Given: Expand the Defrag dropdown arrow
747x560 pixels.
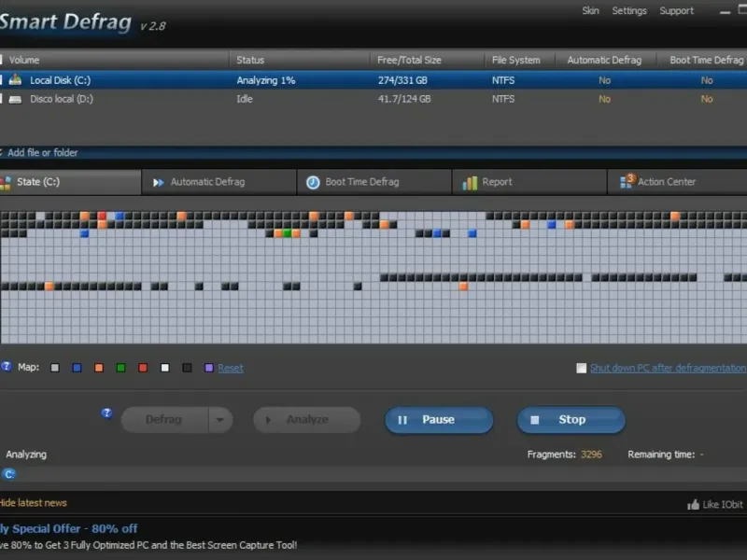Looking at the screenshot, I should [220, 419].
